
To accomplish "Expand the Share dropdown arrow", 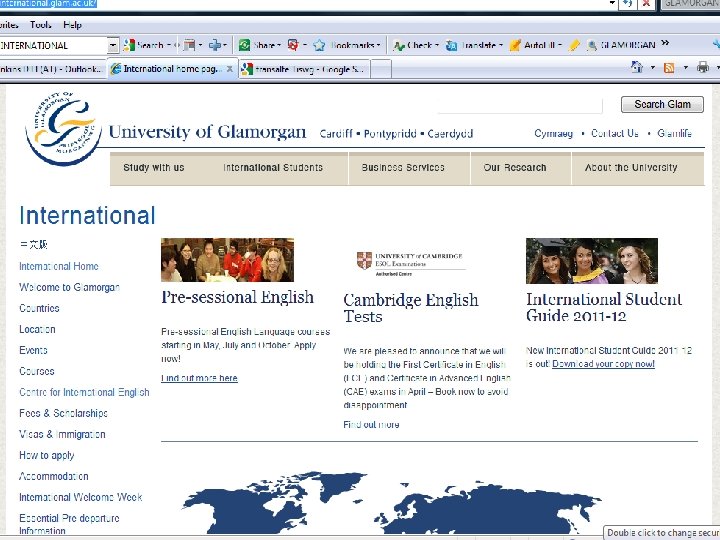I will [x=279, y=45].
